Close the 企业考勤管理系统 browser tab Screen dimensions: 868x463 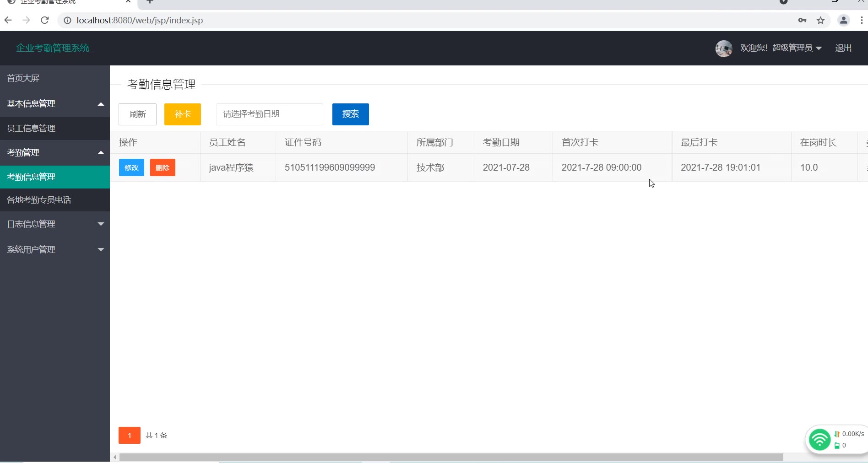pos(128,2)
